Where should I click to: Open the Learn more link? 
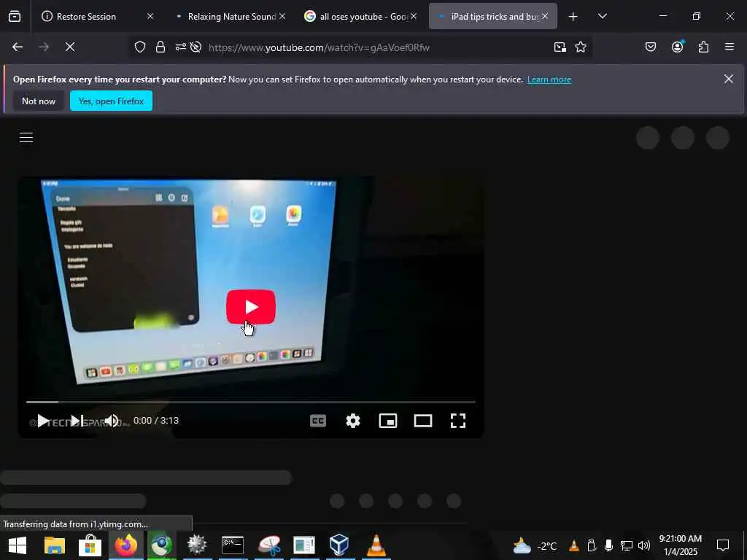tap(549, 79)
